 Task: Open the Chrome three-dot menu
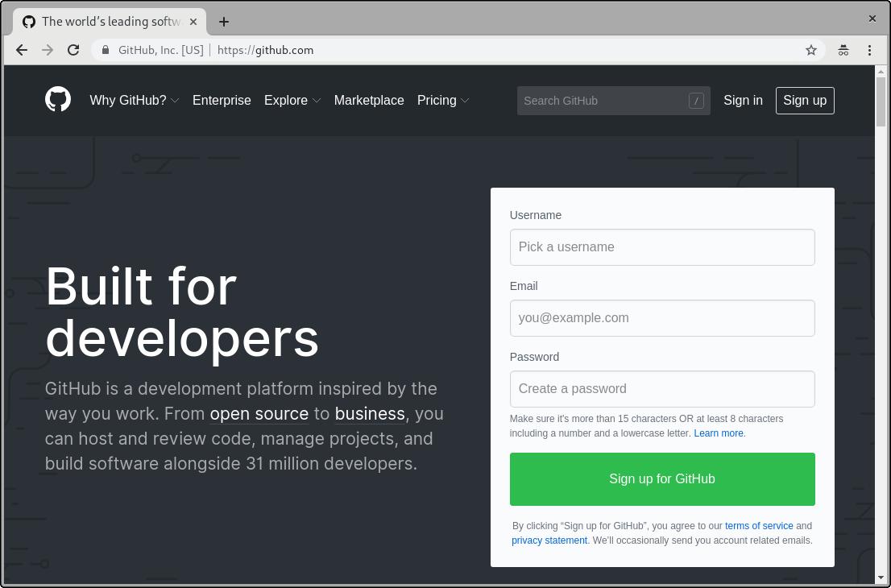pos(869,50)
